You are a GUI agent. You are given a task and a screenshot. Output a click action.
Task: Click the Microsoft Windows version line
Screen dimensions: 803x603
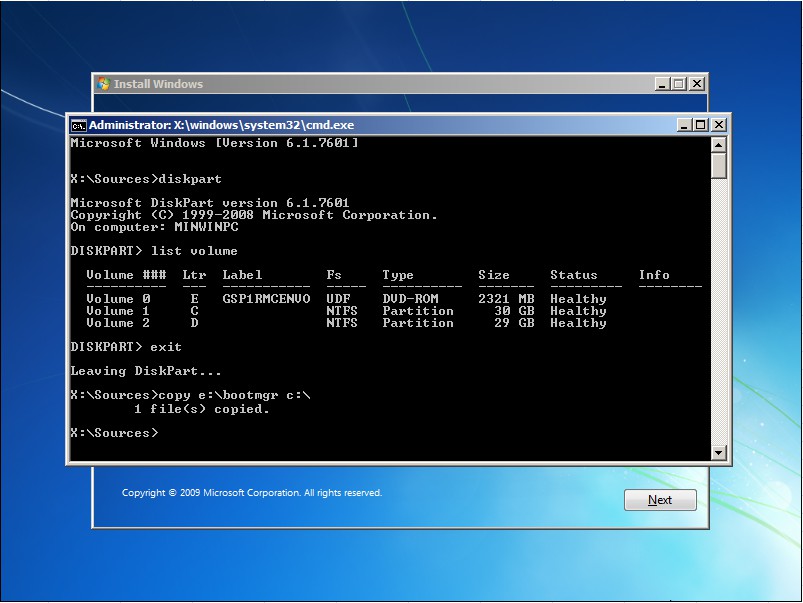coord(214,143)
